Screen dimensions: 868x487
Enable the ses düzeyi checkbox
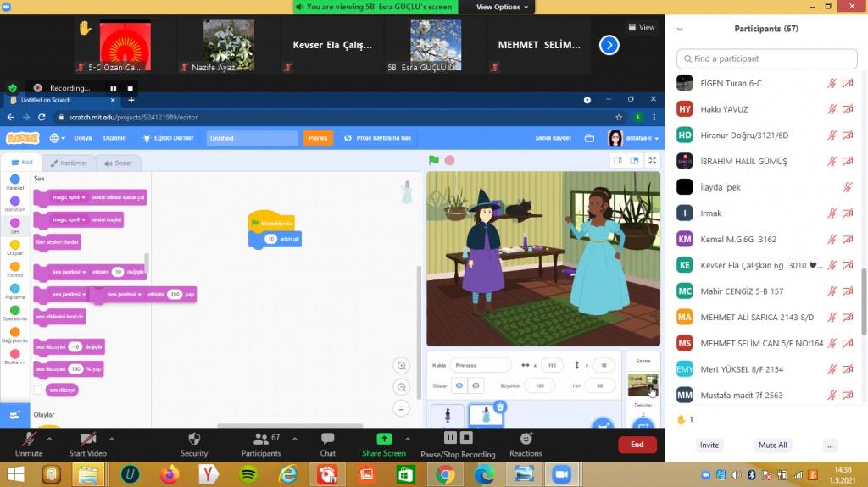pyautogui.click(x=37, y=390)
